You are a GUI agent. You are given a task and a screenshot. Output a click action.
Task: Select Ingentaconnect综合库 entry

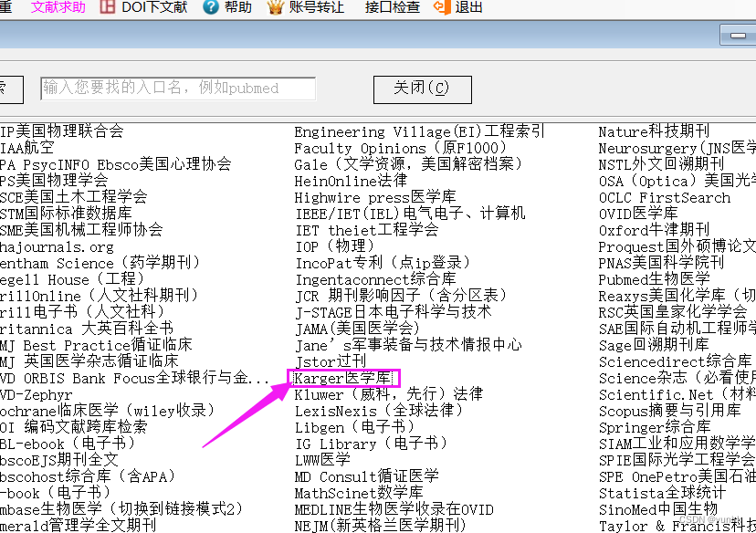(375, 279)
